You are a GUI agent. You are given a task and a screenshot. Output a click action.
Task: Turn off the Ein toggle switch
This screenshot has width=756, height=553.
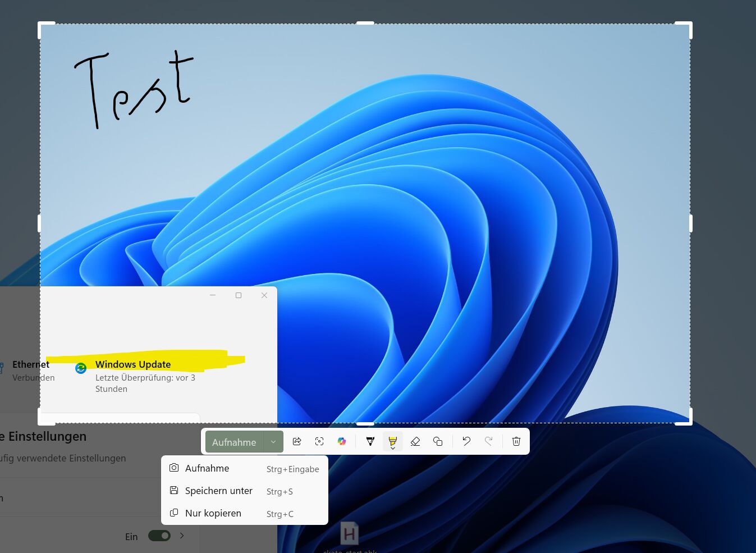tap(159, 536)
